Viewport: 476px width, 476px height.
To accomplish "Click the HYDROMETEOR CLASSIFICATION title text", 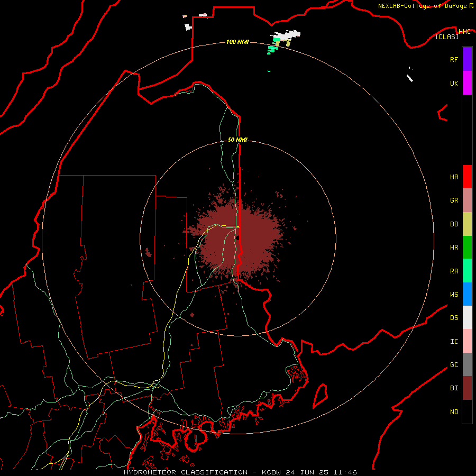I will [x=186, y=472].
